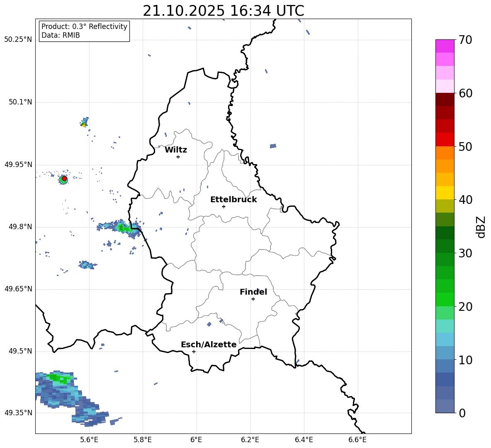491x448 pixels.
Task: Click the 30 dBZ colorbar label
Action: pos(465,253)
